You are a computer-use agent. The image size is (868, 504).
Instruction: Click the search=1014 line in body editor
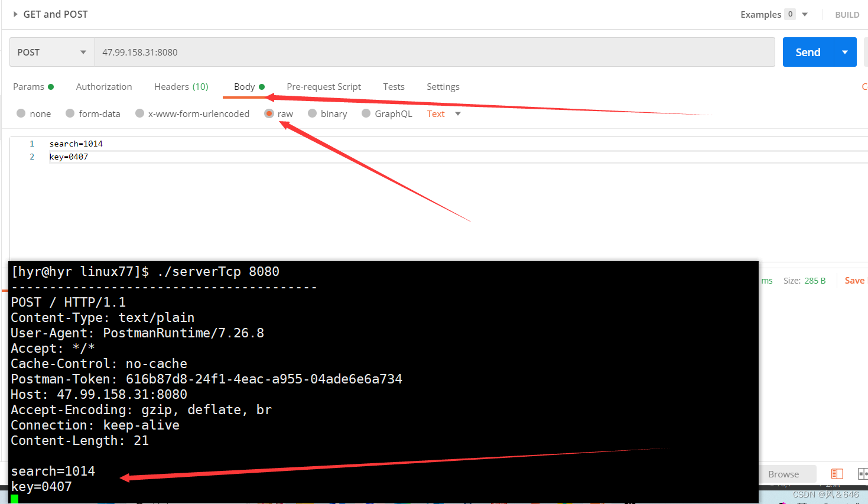point(76,144)
